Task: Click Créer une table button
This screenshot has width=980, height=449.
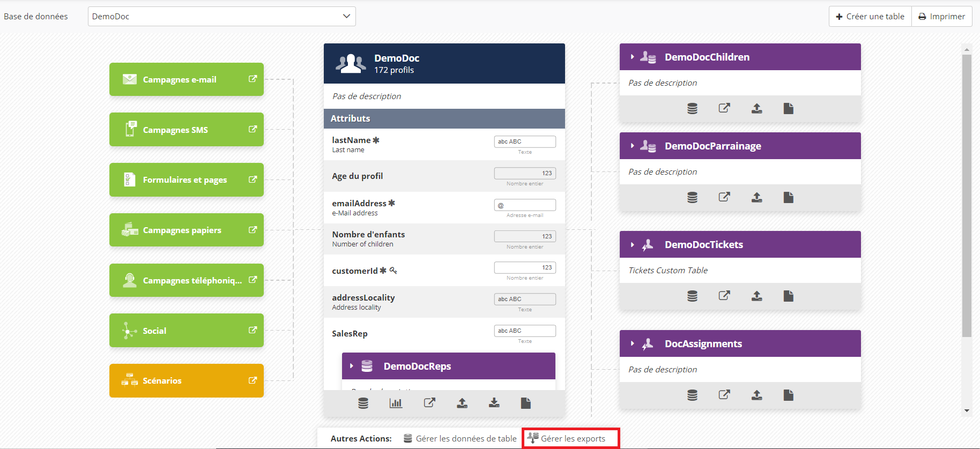Action: tap(870, 16)
